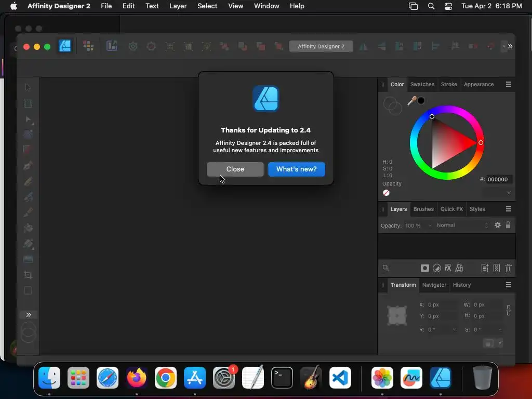
Task: Open Terminal from the Dock
Action: tap(282, 378)
